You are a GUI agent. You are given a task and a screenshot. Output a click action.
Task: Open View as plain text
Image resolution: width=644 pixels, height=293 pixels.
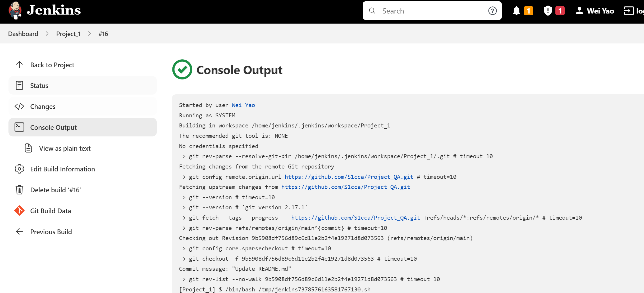65,148
